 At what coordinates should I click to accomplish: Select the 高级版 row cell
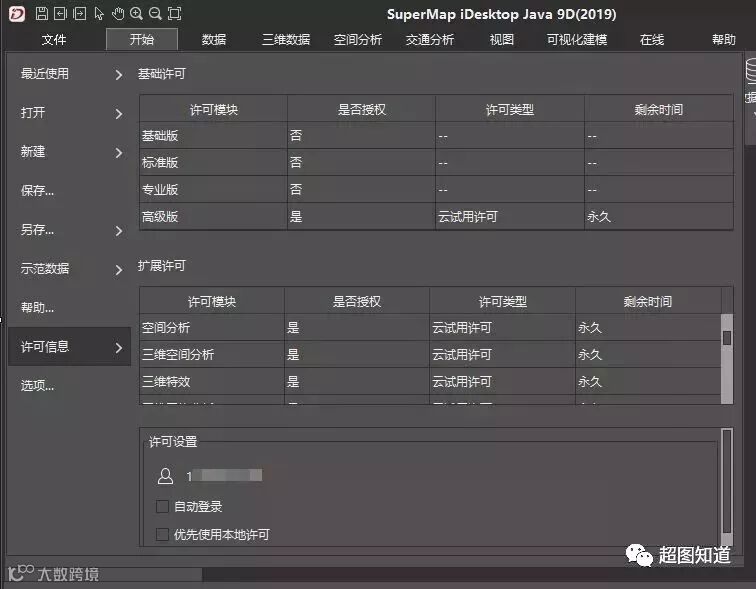coord(214,216)
